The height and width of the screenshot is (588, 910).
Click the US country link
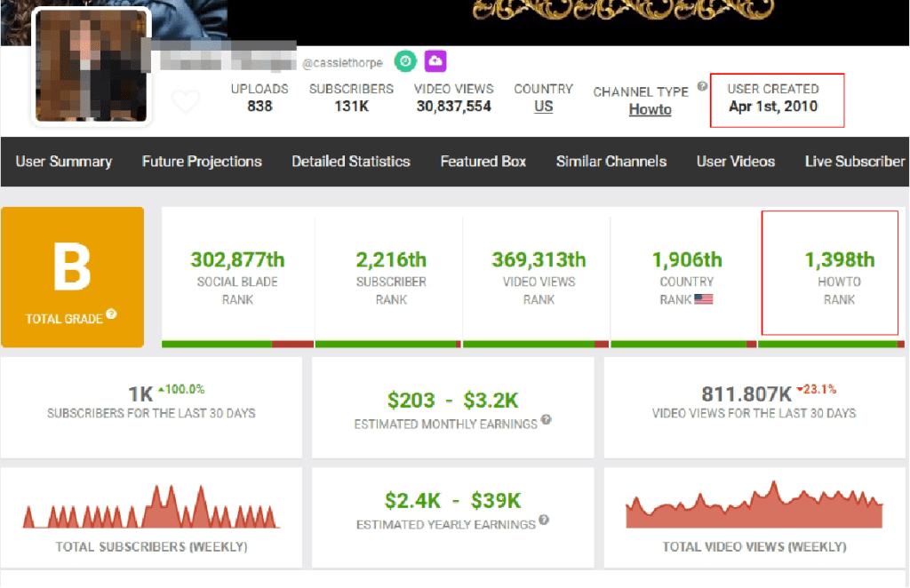(544, 107)
